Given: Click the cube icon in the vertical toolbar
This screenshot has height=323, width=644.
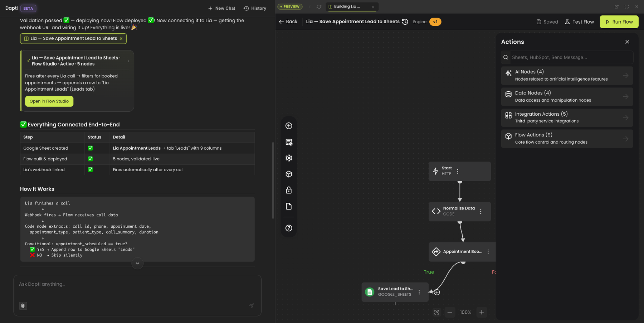Looking at the screenshot, I should coord(289,174).
